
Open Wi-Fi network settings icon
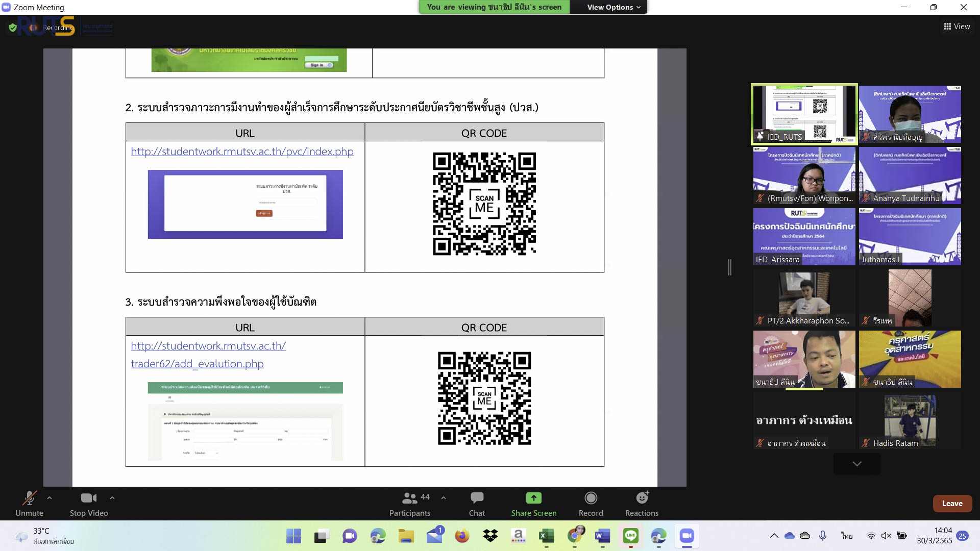tap(871, 536)
